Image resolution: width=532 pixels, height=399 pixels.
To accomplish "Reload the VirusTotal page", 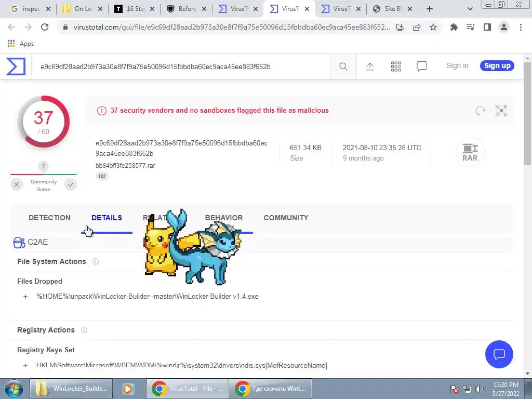I will [x=45, y=27].
